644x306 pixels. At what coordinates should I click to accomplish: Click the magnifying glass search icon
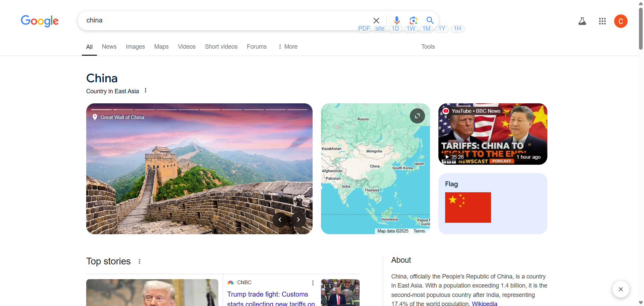(x=430, y=20)
